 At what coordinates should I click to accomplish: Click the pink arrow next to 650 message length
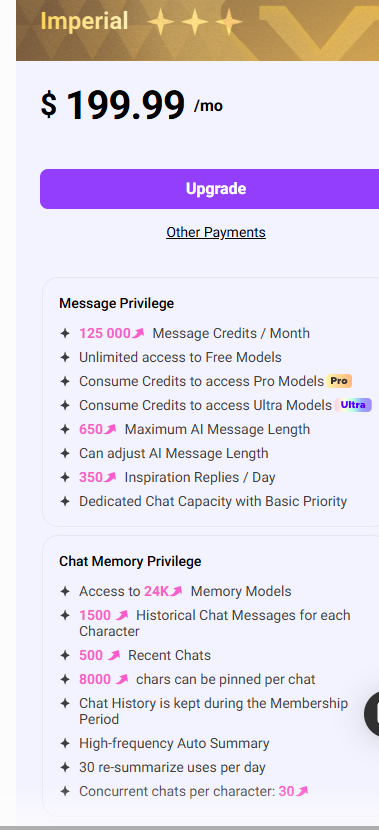110,429
